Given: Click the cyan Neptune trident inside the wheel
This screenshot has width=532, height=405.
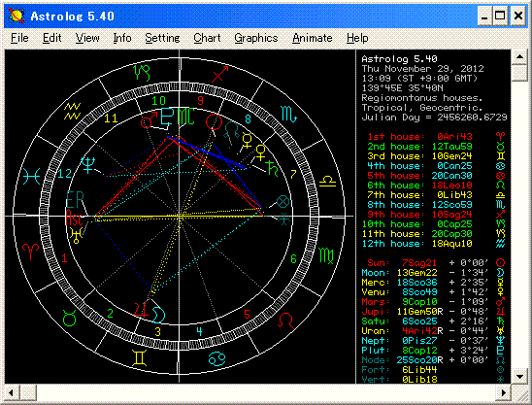Looking at the screenshot, I should pyautogui.click(x=88, y=165).
